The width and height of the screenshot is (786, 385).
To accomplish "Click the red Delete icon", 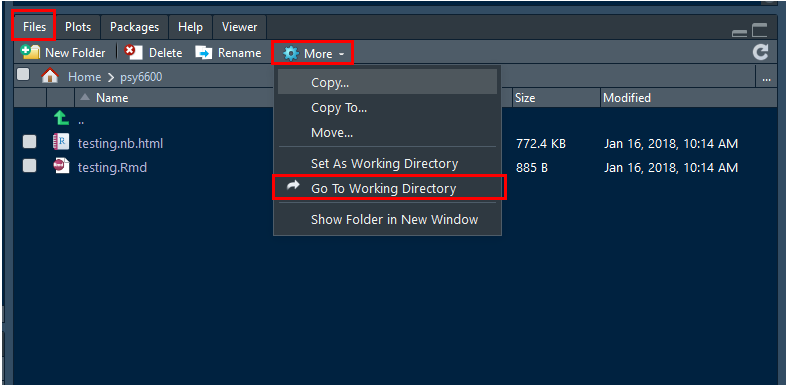I will click(133, 52).
